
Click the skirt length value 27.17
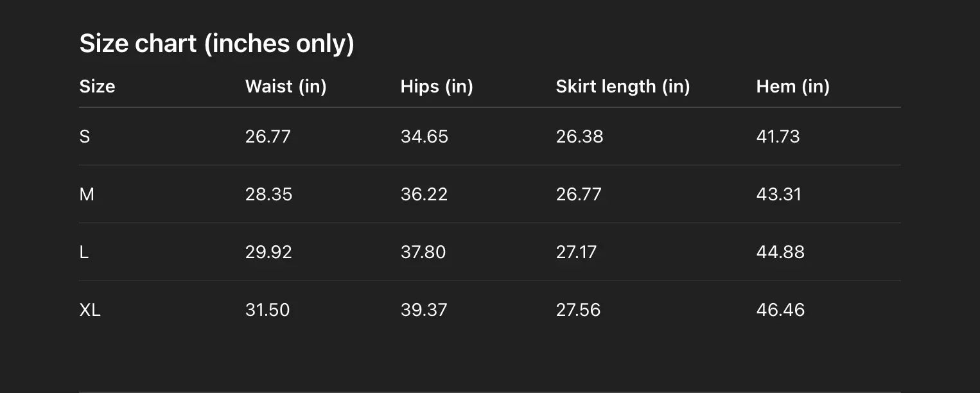pos(576,252)
